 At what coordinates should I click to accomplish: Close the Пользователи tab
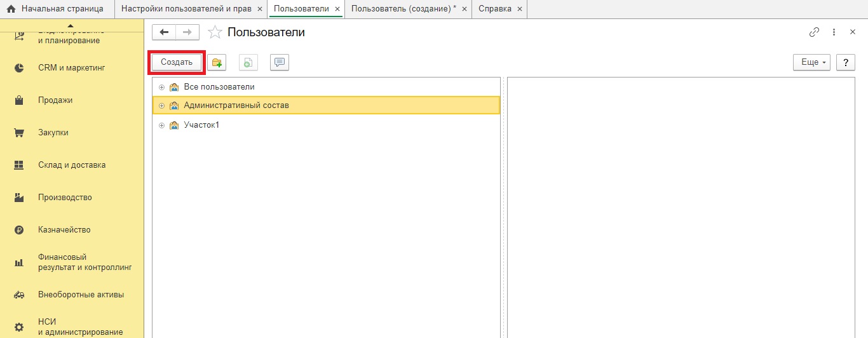click(x=337, y=10)
